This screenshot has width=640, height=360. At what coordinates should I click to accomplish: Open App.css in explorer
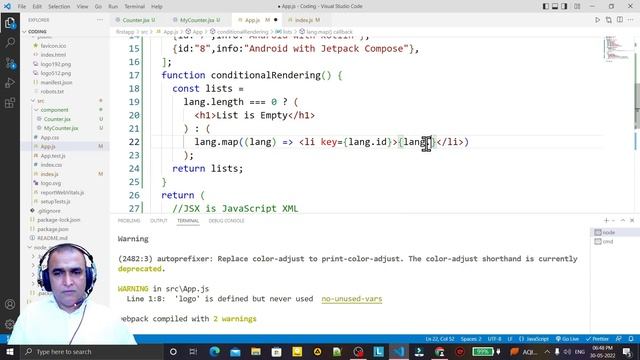click(50, 138)
